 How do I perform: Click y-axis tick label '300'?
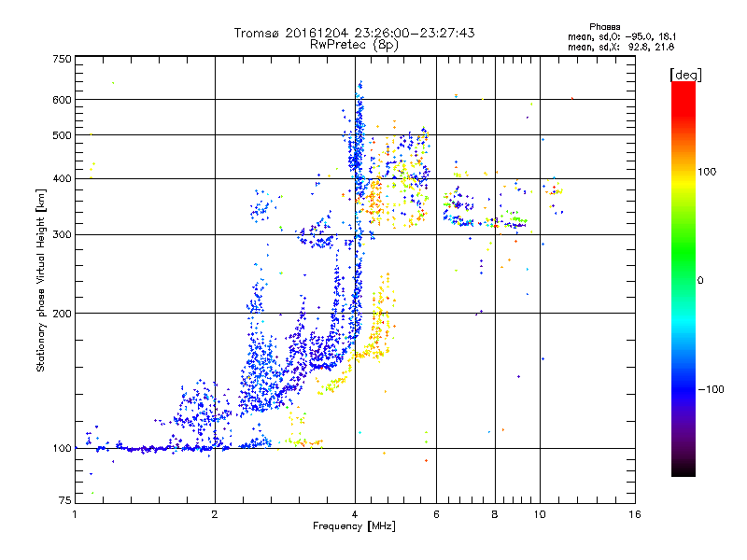pos(62,235)
